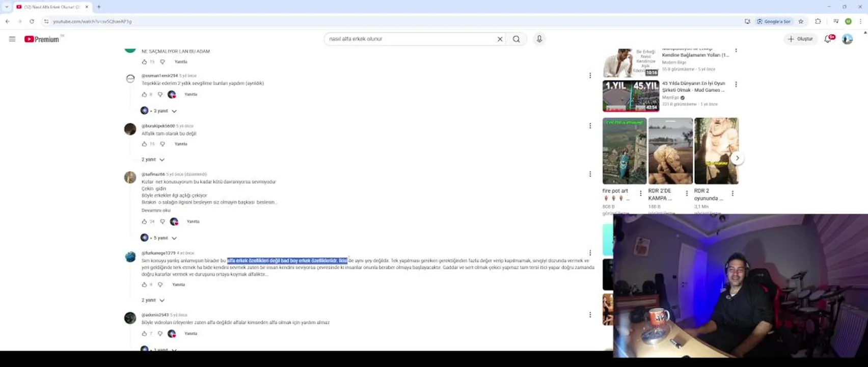Like the @furkanege1279 comment

[x=144, y=284]
